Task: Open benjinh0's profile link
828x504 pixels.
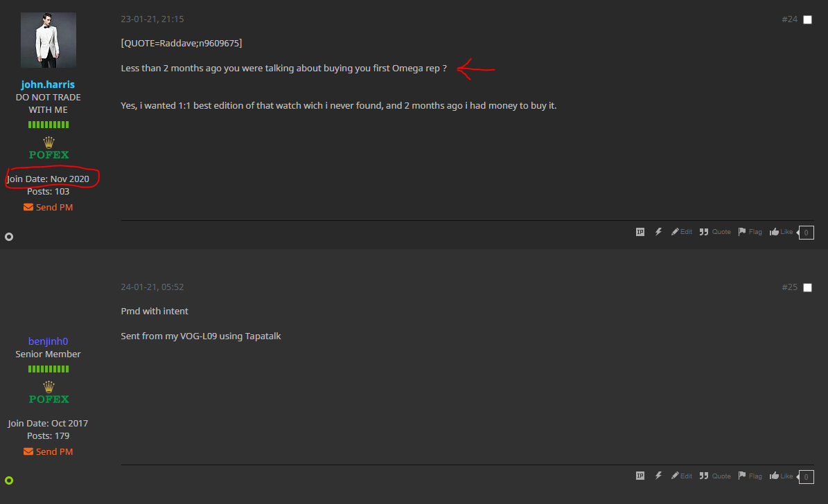Action: [x=48, y=341]
